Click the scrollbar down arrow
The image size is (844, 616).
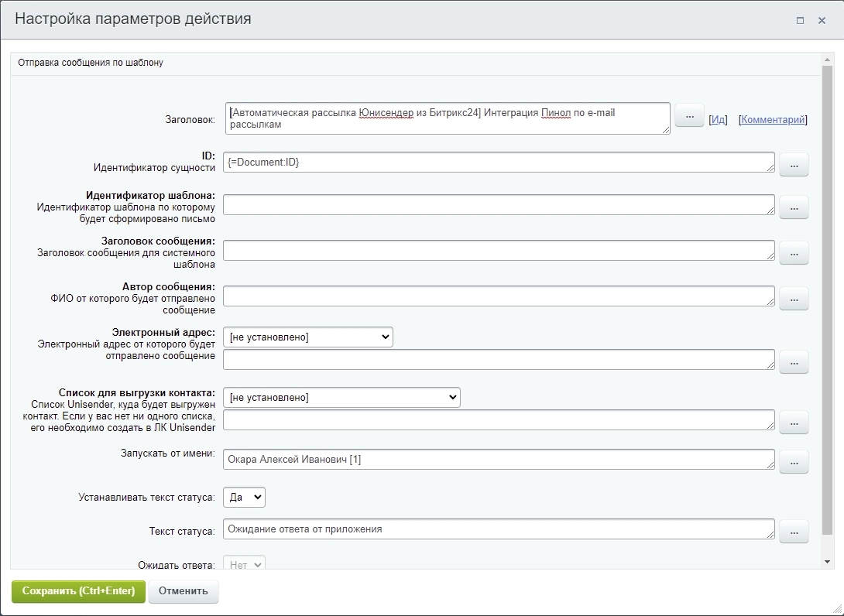click(x=827, y=562)
